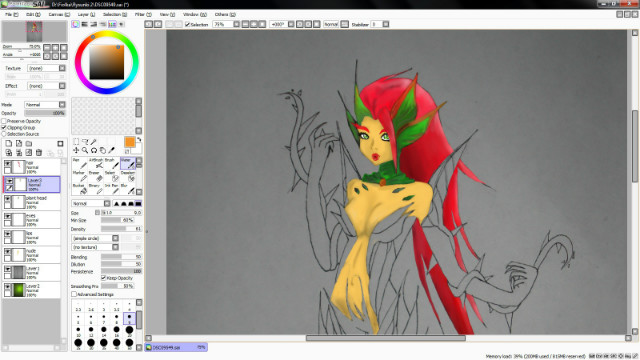Swap foreground and background colors
The width and height of the screenshot is (640, 360).
[139, 140]
